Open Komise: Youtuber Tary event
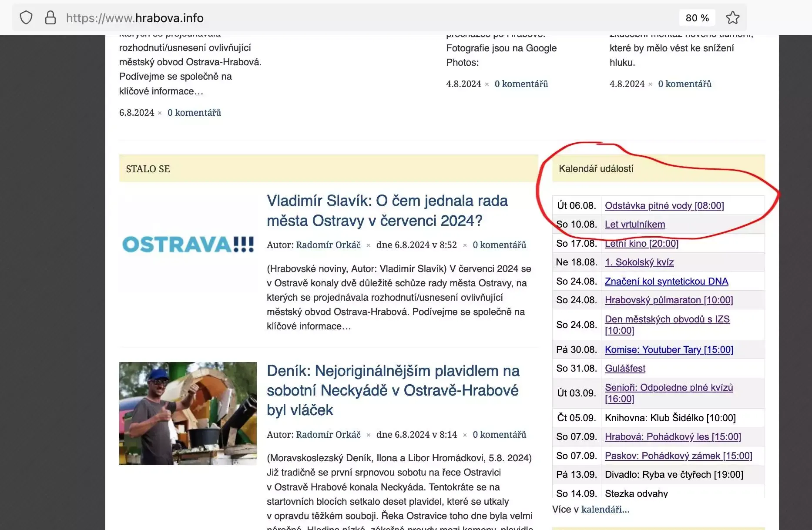 (x=668, y=350)
